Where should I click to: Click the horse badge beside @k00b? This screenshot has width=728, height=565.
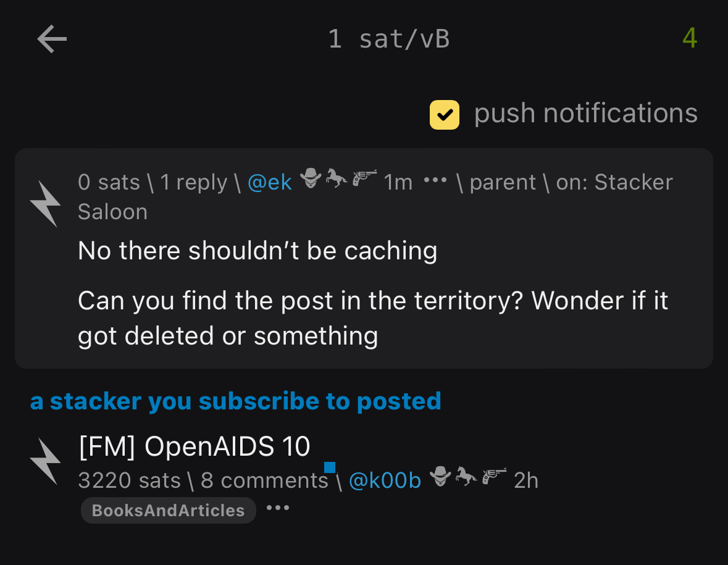[466, 476]
